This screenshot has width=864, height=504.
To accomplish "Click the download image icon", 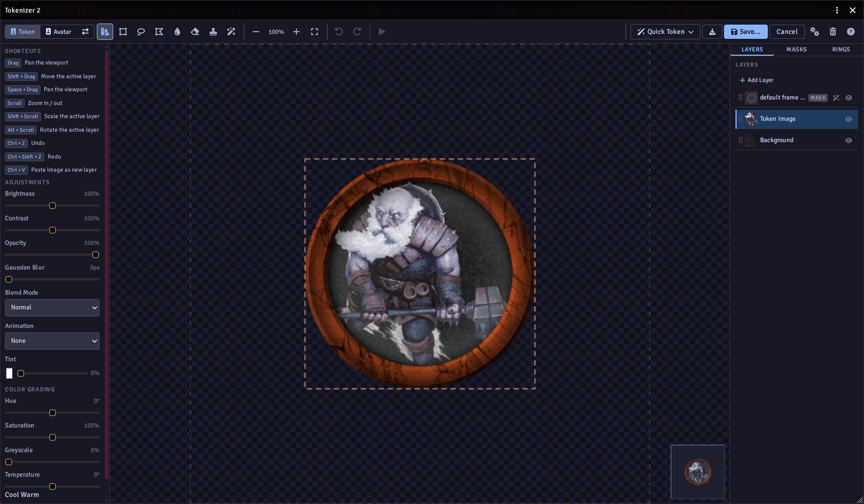I will (x=713, y=32).
